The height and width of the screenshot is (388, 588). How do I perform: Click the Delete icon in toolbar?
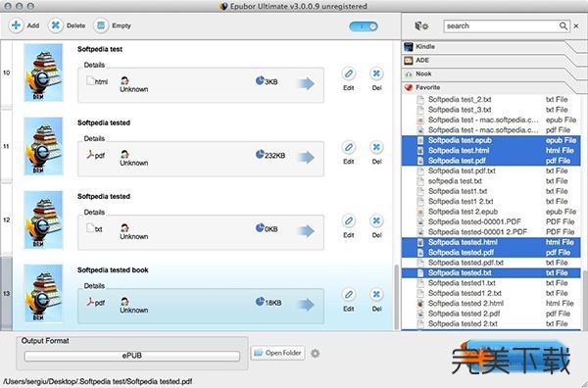click(56, 25)
